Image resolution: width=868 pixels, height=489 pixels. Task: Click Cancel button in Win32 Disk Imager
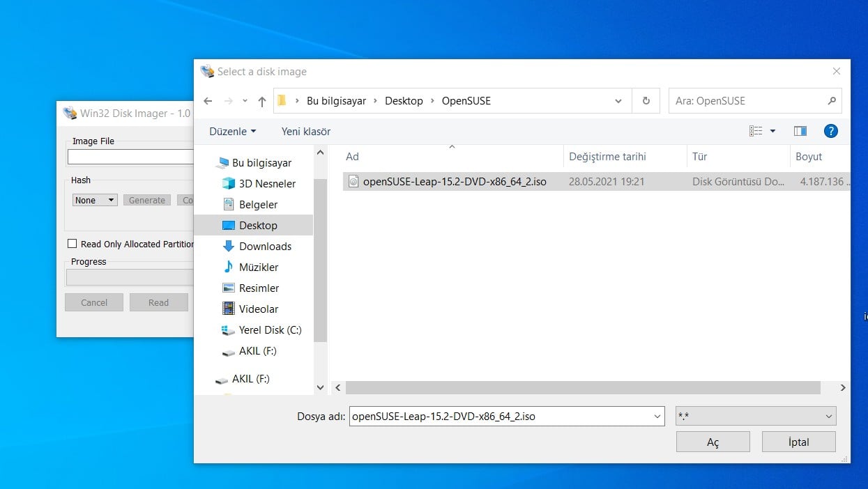[x=94, y=302]
